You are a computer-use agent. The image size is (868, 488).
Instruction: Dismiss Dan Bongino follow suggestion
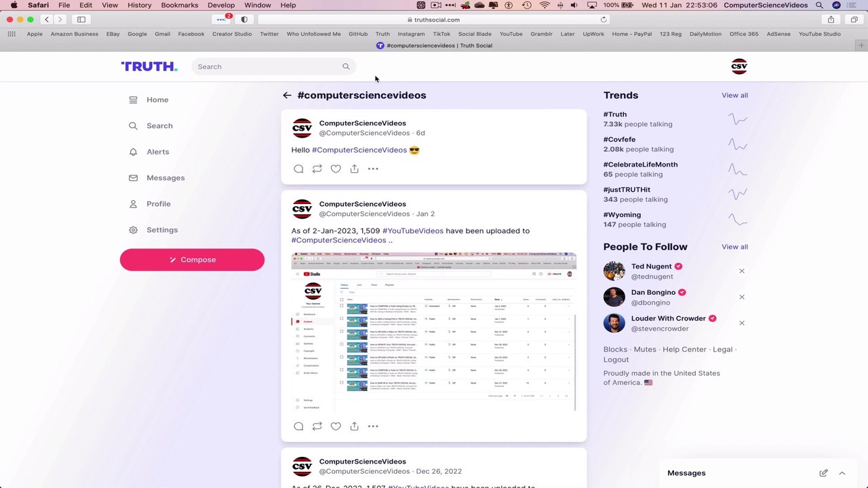pos(741,297)
